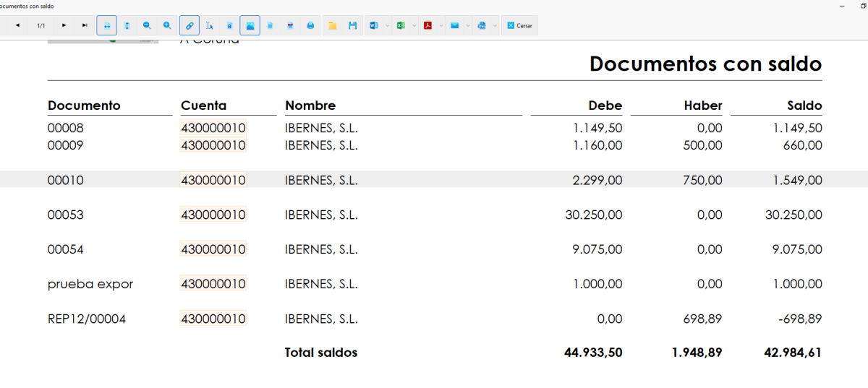Open a file using the folder icon
This screenshot has height=388, width=868.
333,25
